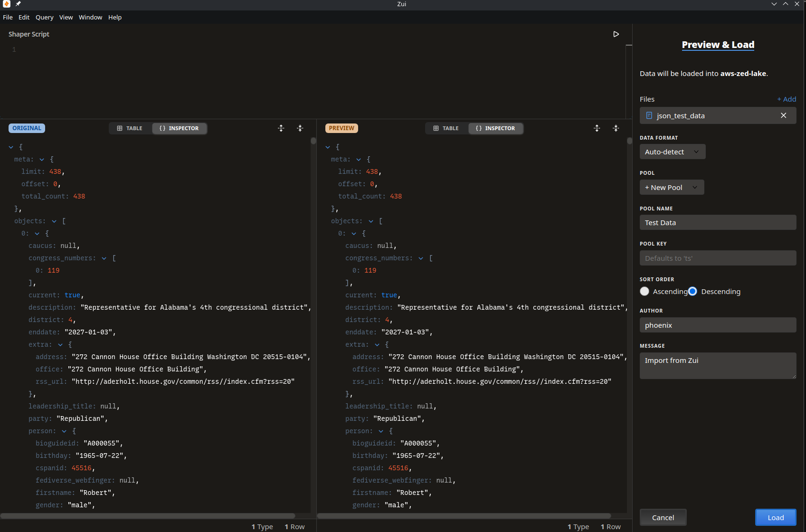The width and height of the screenshot is (806, 532).
Task: Collapse the objects array in Original pane
Action: click(54, 221)
